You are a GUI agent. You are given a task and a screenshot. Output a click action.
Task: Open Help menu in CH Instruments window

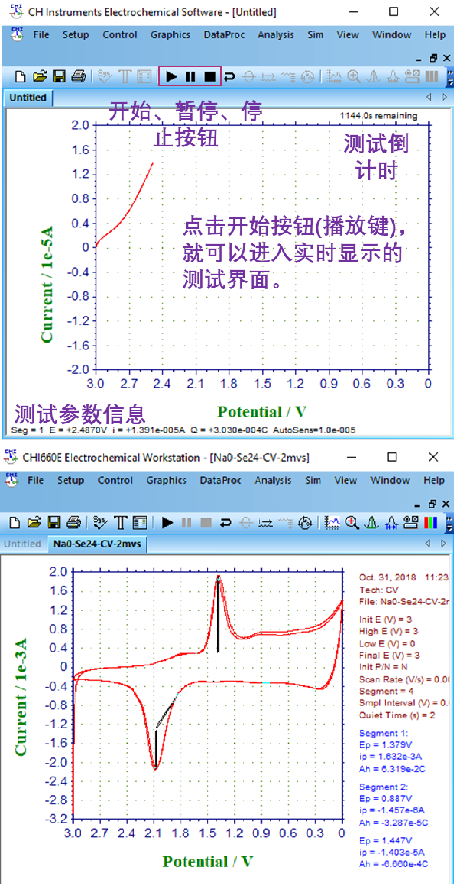click(x=435, y=34)
